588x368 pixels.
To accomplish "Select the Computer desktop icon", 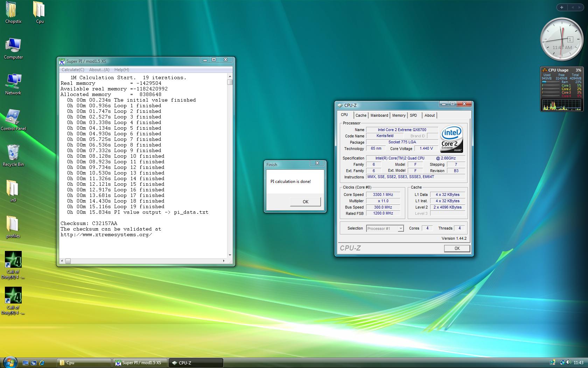I will click(x=13, y=48).
